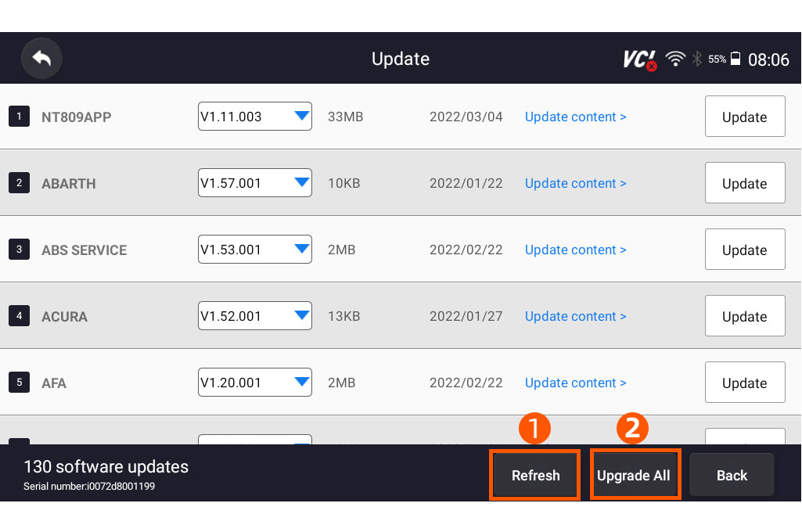Viewport: 802px width, 532px height.
Task: Tap row number 4 badge
Action: 19,315
